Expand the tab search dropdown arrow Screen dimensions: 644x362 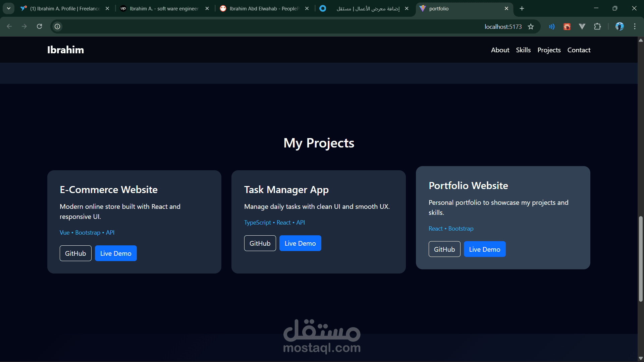click(9, 8)
